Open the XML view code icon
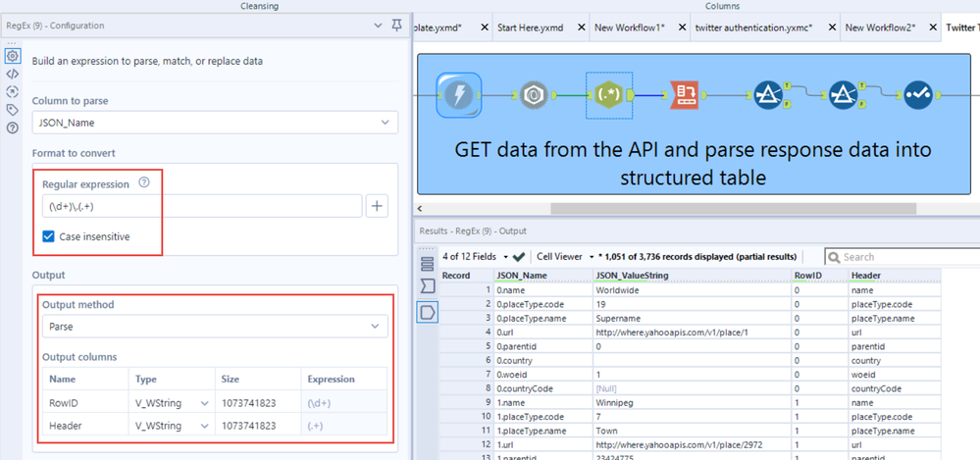Viewport: 980px width, 460px height. pyautogui.click(x=13, y=74)
